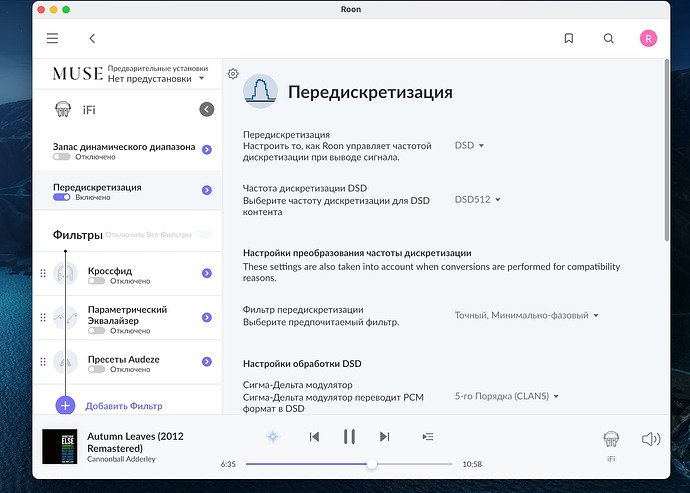
Task: Click the 6:35 elapsed time text
Action: pos(228,464)
